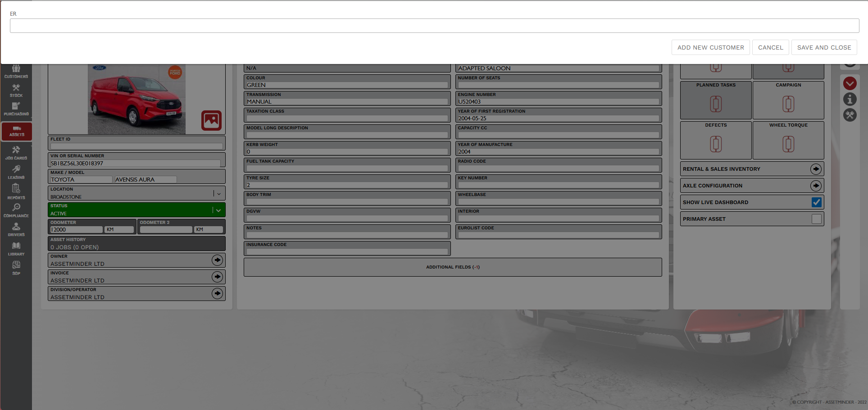The image size is (868, 410).
Task: Click the Defects tile icon
Action: click(716, 144)
